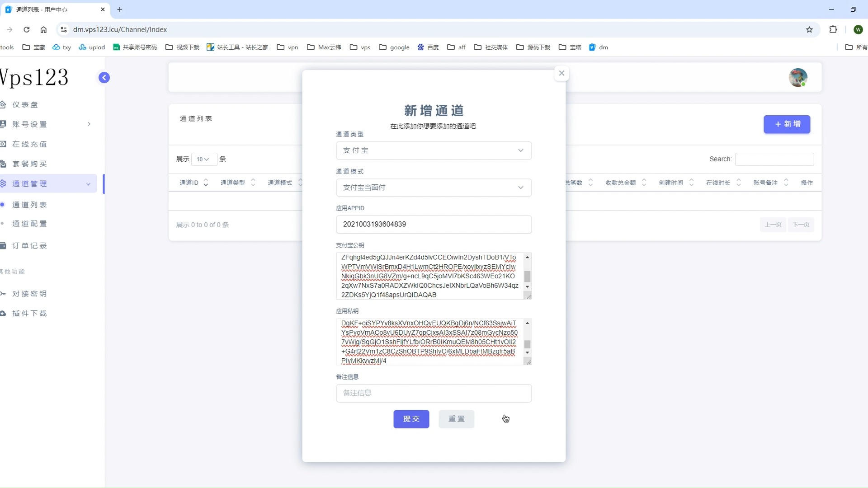Click scroll-up arrow of 应用私钥 text area
The height and width of the screenshot is (488, 868).
pyautogui.click(x=527, y=323)
